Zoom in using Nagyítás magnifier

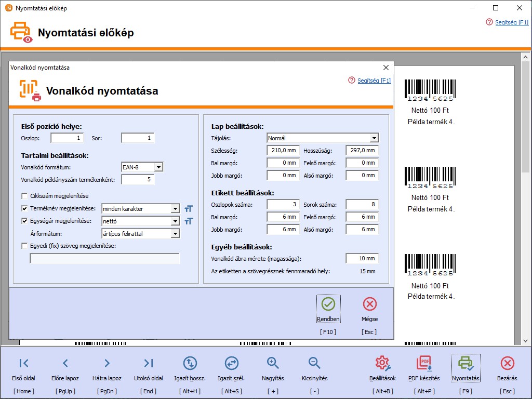[273, 363]
